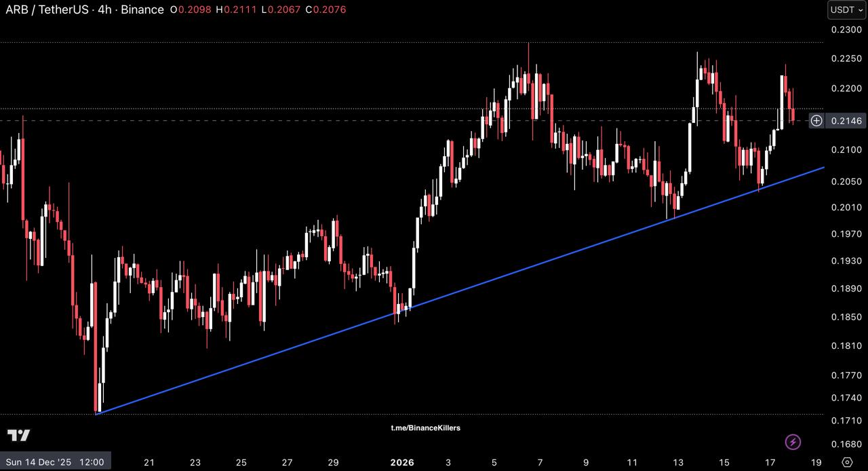This screenshot has width=868, height=471.
Task: Click the plus icon beside 0.2146
Action: pyautogui.click(x=816, y=121)
